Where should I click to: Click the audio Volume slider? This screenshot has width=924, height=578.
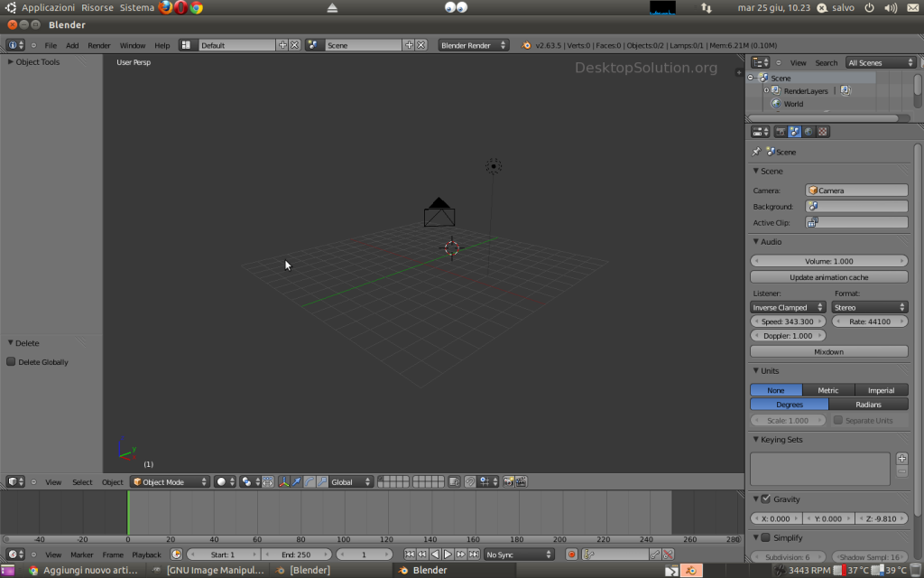pos(828,261)
